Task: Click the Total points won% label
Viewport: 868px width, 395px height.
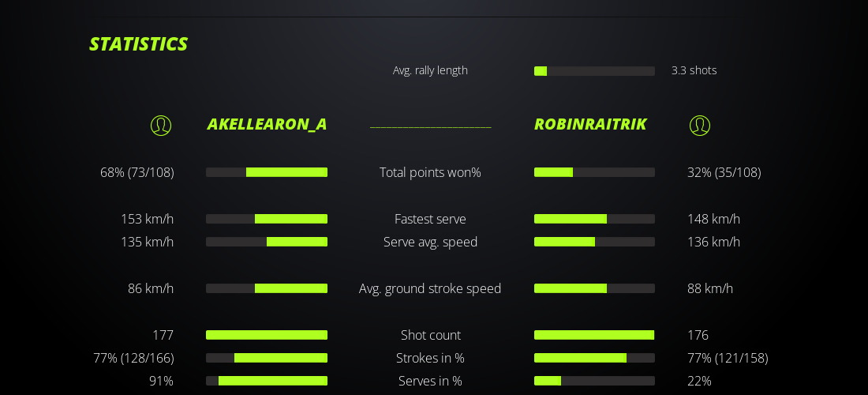Action: click(430, 172)
